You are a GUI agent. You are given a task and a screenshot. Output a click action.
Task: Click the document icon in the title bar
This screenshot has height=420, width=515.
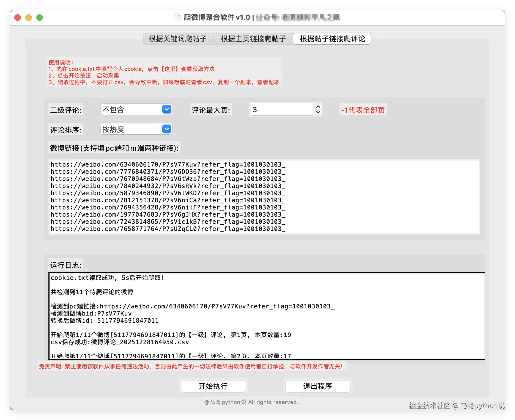click(x=177, y=17)
